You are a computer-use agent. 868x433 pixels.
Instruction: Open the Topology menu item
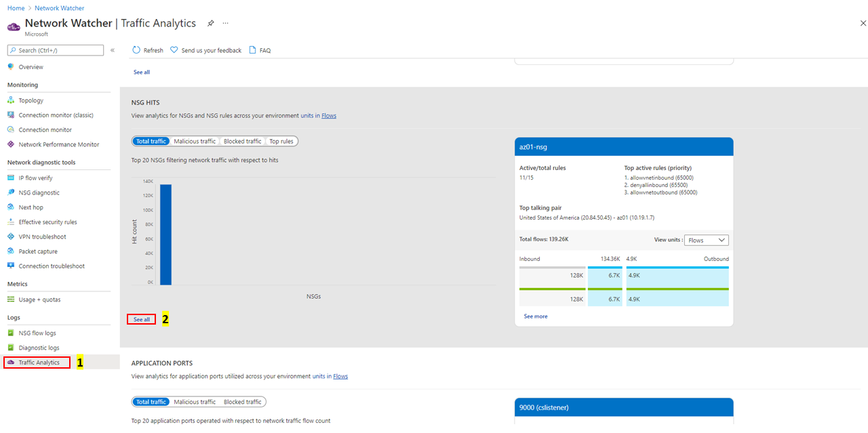31,100
